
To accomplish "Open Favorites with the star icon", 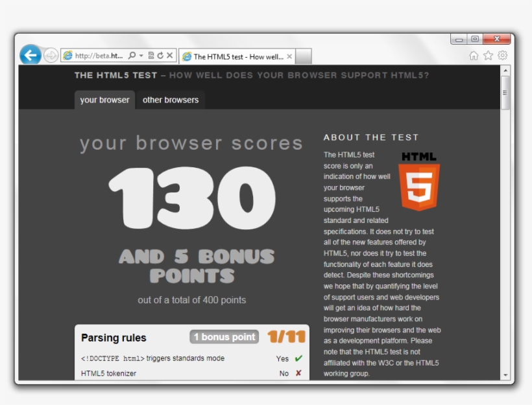I will [488, 56].
